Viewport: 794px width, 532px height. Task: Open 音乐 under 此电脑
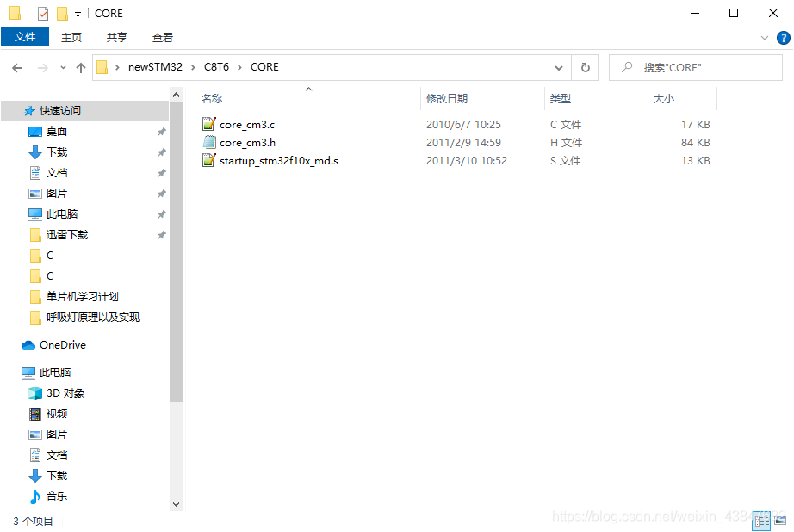click(57, 497)
